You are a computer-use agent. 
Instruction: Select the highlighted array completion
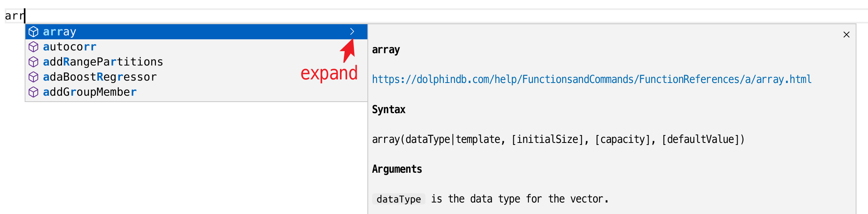pos(60,32)
